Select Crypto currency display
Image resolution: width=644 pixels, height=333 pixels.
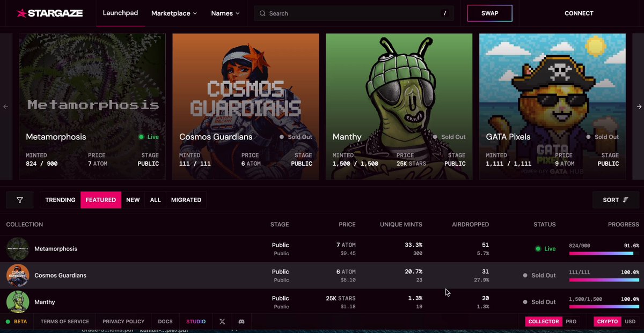pos(608,322)
